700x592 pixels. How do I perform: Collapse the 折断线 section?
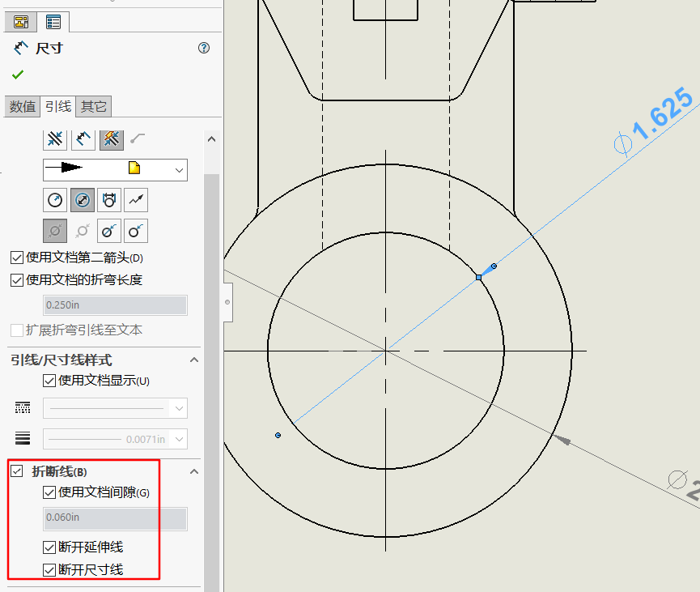pyautogui.click(x=193, y=471)
